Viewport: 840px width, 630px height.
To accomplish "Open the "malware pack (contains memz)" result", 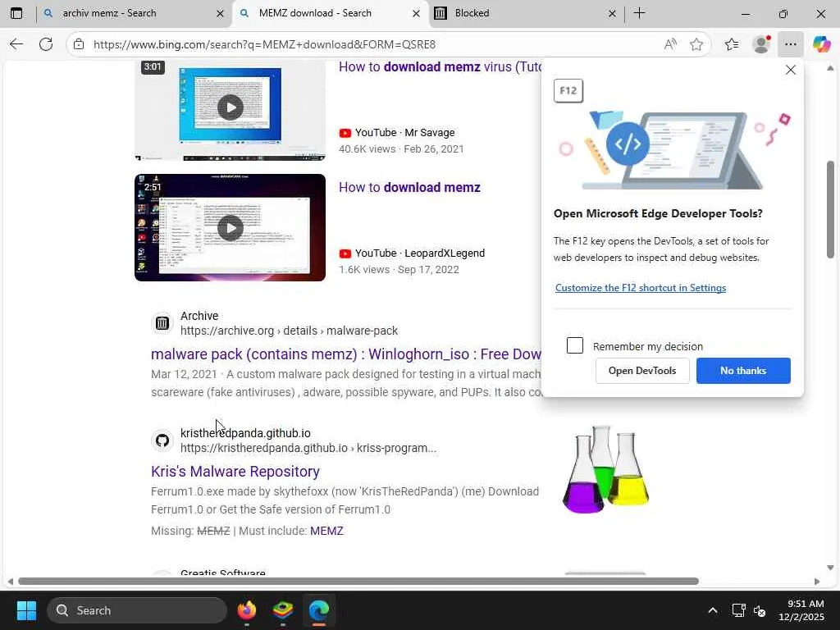I will (x=346, y=354).
